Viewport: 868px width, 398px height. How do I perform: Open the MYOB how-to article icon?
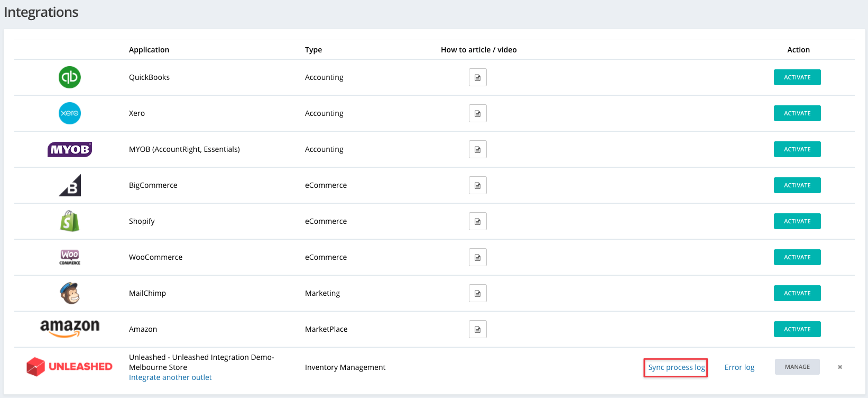(477, 149)
